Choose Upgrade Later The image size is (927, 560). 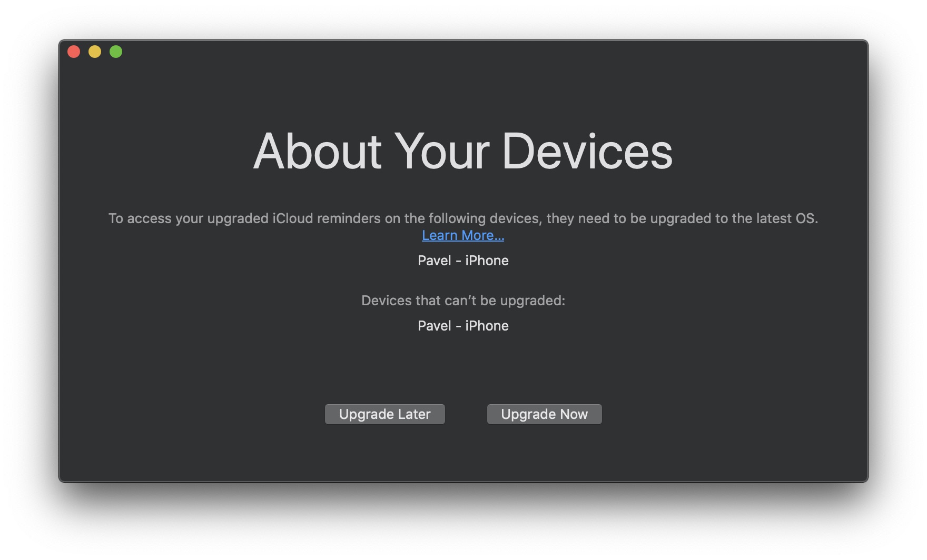384,414
